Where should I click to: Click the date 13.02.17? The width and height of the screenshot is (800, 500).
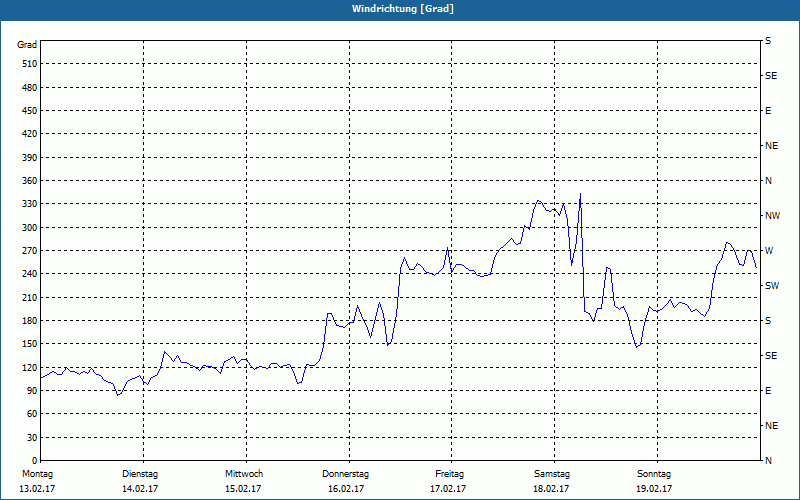(37, 489)
